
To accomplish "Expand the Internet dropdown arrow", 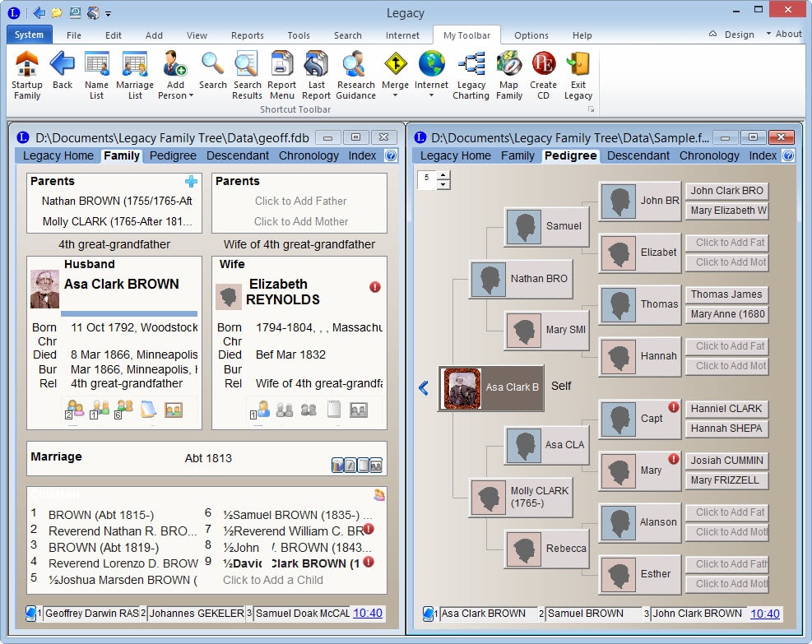I will coord(431,95).
